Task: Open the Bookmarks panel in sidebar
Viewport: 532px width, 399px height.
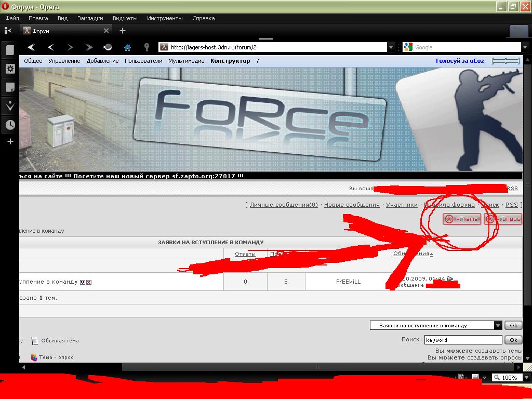Action: [x=10, y=50]
